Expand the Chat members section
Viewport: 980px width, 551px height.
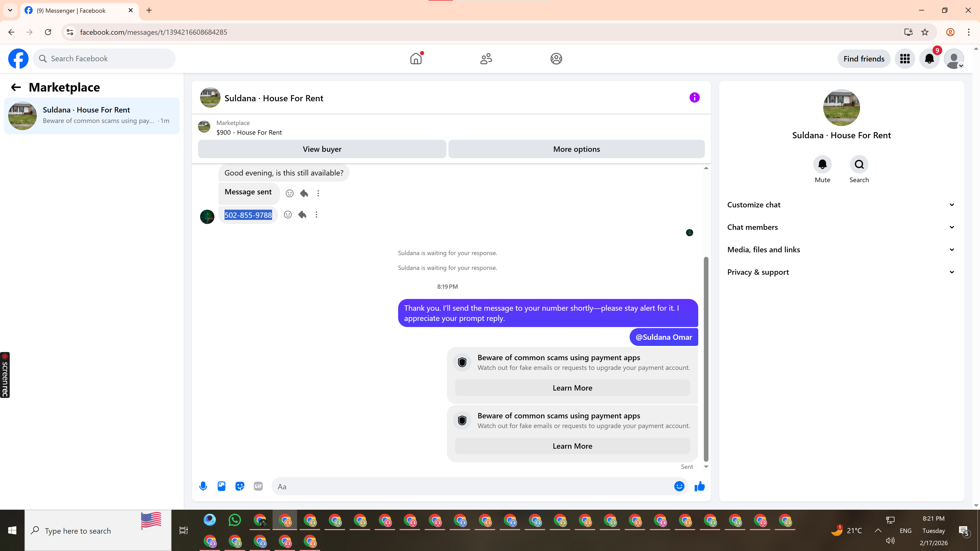coord(841,227)
